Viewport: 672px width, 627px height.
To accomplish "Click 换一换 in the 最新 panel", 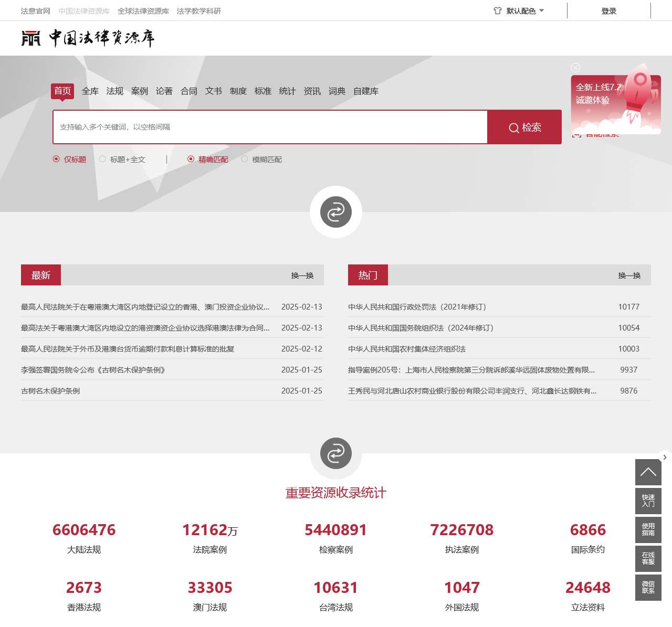I will tap(302, 275).
